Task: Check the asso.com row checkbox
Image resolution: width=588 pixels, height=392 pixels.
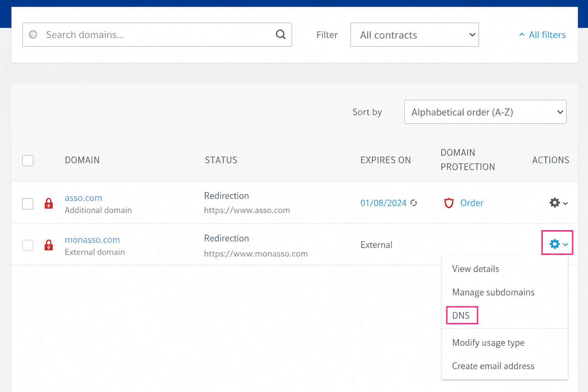Action: pyautogui.click(x=28, y=204)
